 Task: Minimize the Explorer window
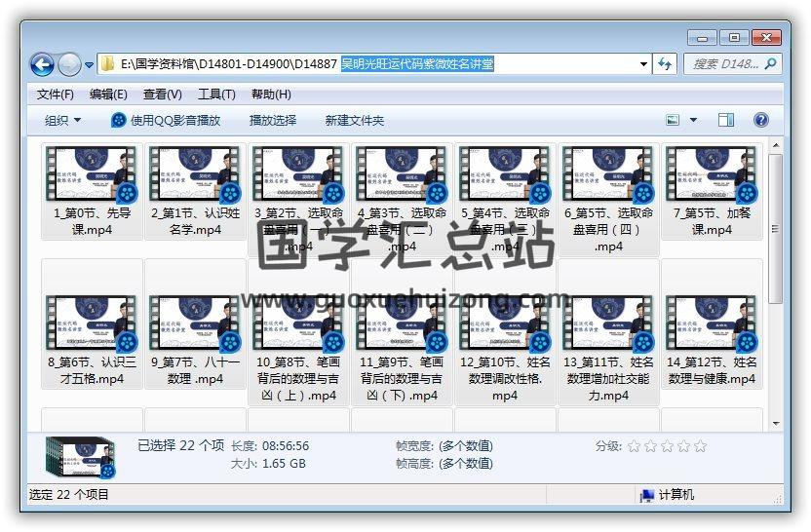pyautogui.click(x=702, y=38)
